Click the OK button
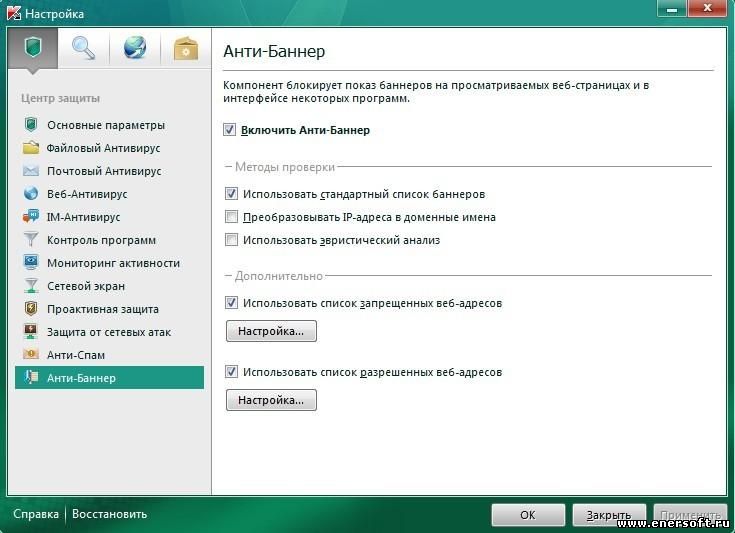Viewport: 735px width, 533px height. pos(528,515)
